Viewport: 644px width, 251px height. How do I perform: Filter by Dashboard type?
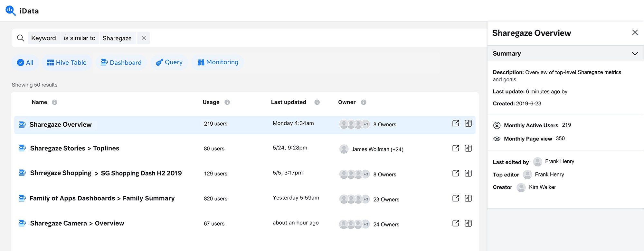(x=121, y=63)
